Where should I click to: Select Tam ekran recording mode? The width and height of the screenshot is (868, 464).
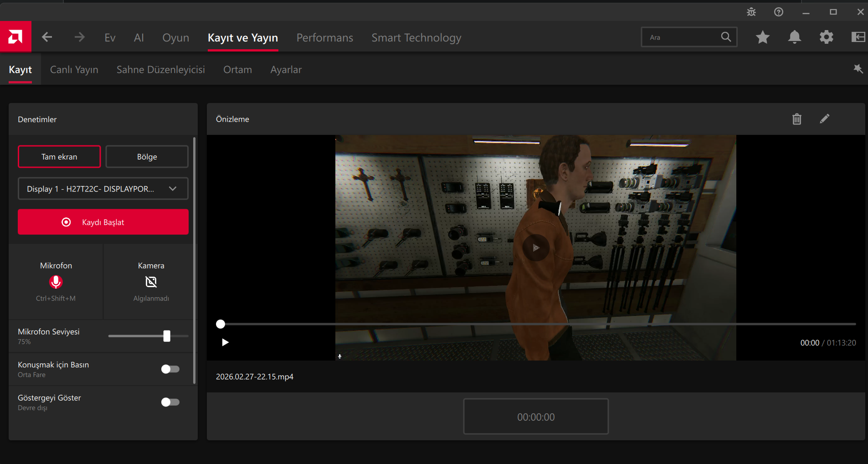(59, 157)
